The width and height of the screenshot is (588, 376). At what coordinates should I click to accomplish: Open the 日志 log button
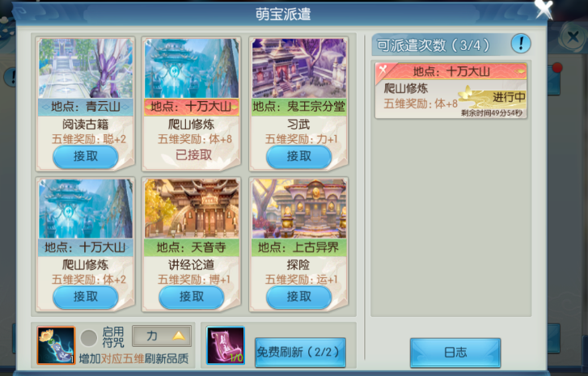[x=455, y=353]
